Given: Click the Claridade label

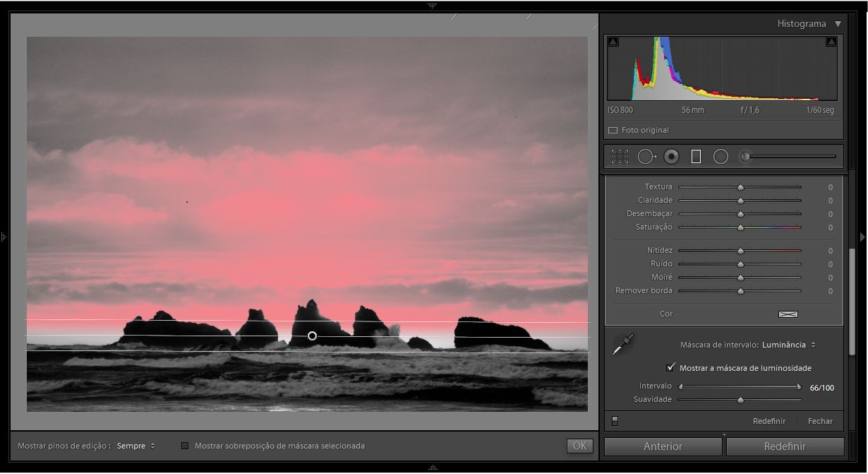Looking at the screenshot, I should click(655, 201).
